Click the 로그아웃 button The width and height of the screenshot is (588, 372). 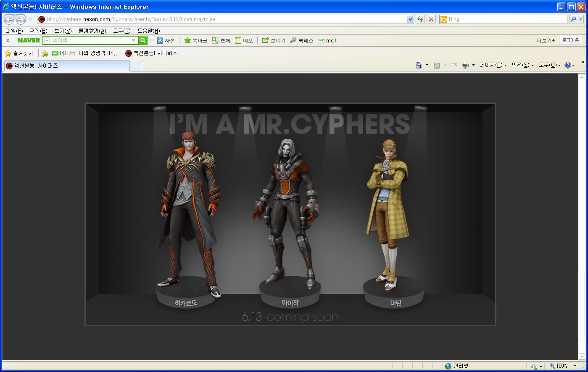(x=570, y=40)
